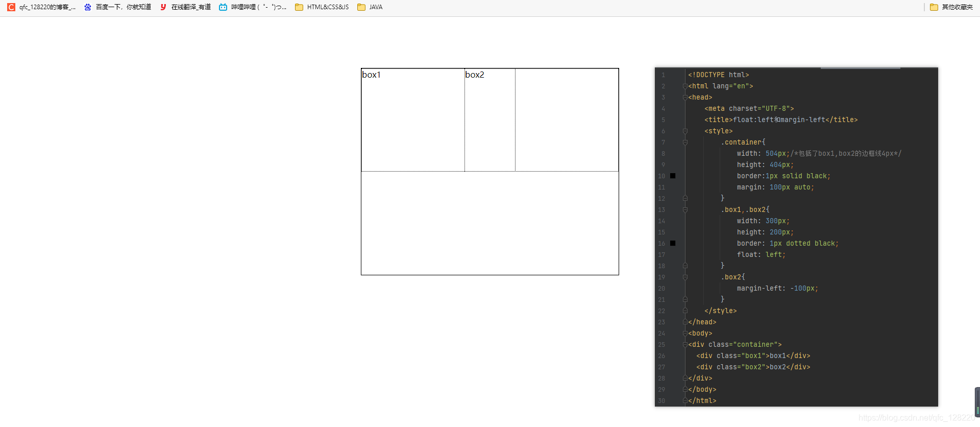Click the Baidu paw icon in the bookmarks bar
Viewport: 980px width, 427px height.
(x=88, y=7)
